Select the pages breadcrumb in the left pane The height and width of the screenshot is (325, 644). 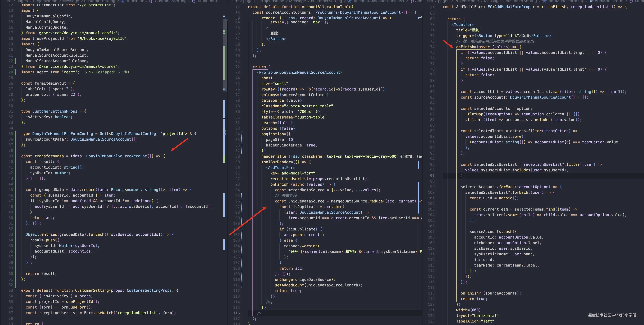[x=22, y=1]
